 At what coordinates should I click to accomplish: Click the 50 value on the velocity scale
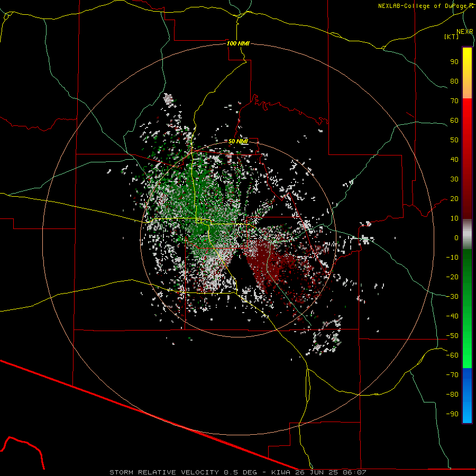click(454, 140)
